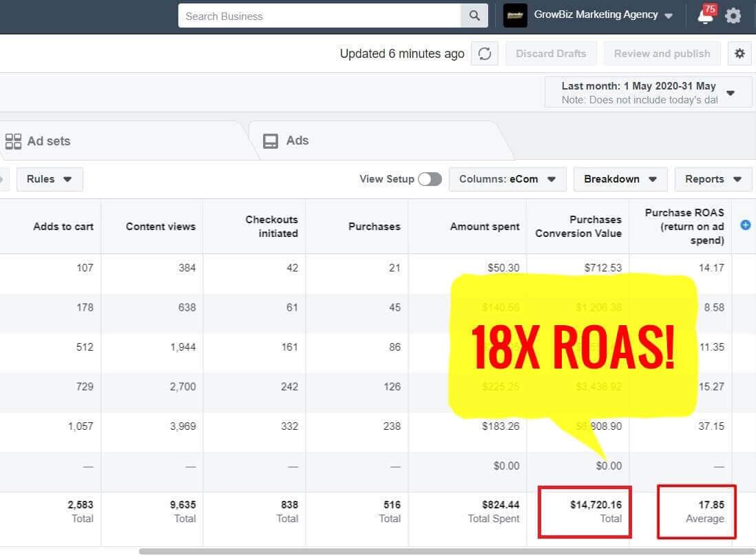
Task: Expand the Columns: eCom dropdown
Action: coord(507,179)
